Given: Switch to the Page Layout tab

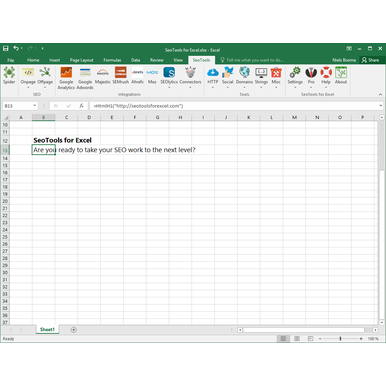Looking at the screenshot, I should tap(82, 60).
